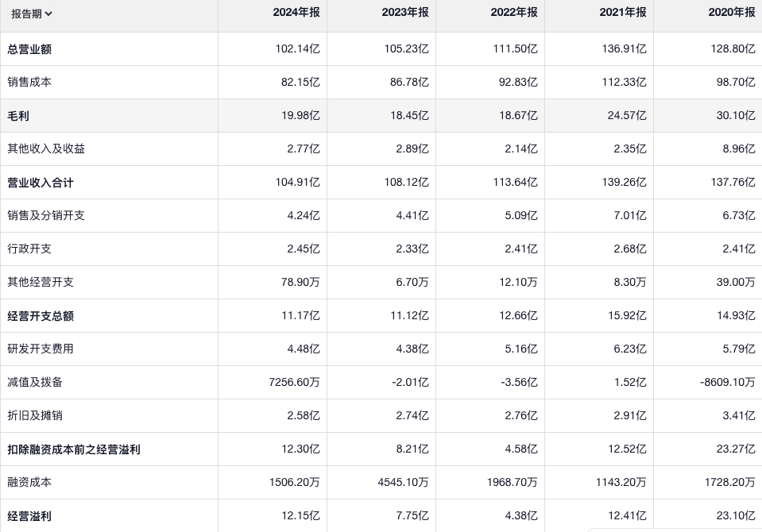Click the 折旧及摊销 row label
This screenshot has height=532, width=762.
point(35,416)
